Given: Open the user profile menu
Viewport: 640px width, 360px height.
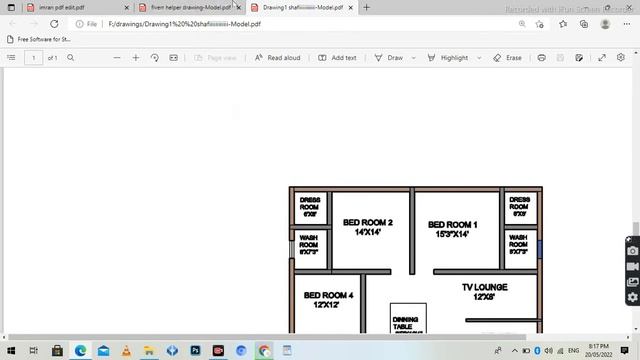Looking at the screenshot, I should (605, 24).
